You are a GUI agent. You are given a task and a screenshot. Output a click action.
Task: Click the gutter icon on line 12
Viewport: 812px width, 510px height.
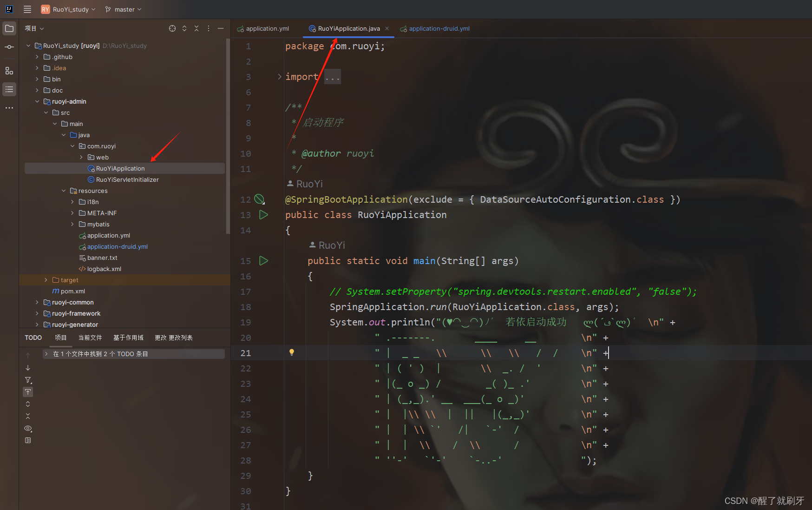pyautogui.click(x=260, y=199)
